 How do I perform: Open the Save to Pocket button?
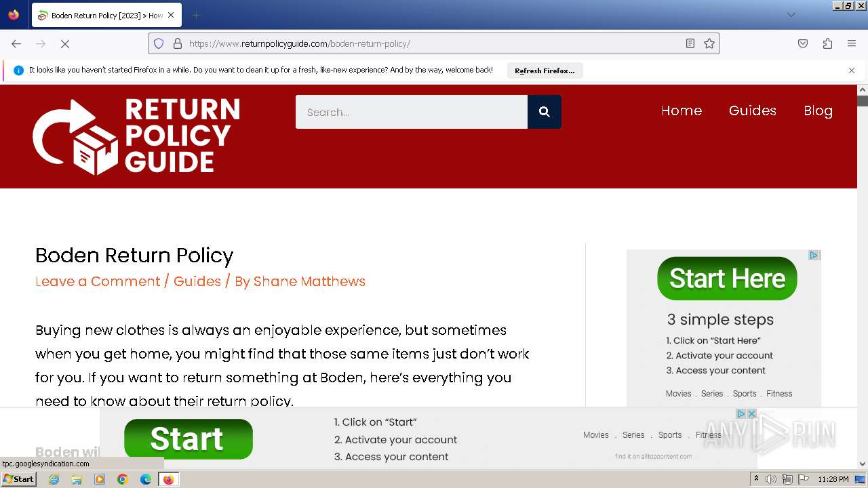coord(803,43)
